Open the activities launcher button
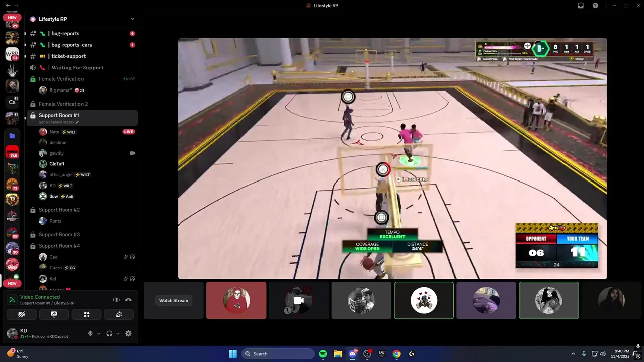The width and height of the screenshot is (644, 362). click(87, 314)
